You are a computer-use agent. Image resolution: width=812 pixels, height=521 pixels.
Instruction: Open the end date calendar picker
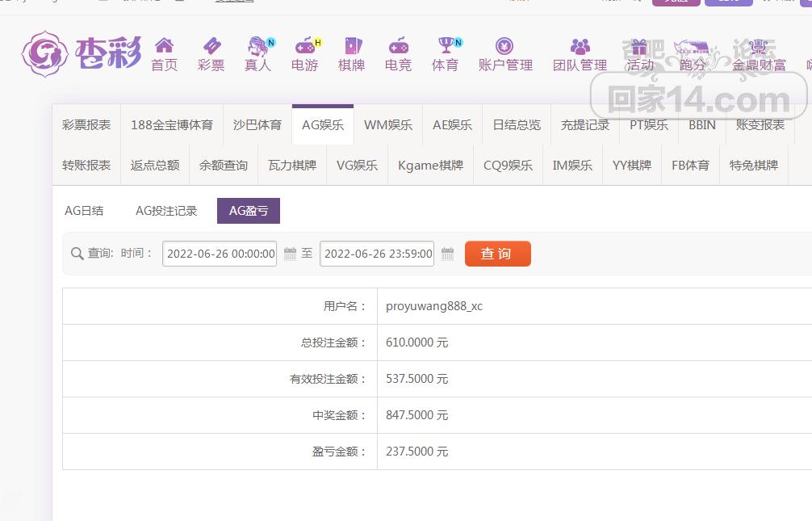coord(448,254)
